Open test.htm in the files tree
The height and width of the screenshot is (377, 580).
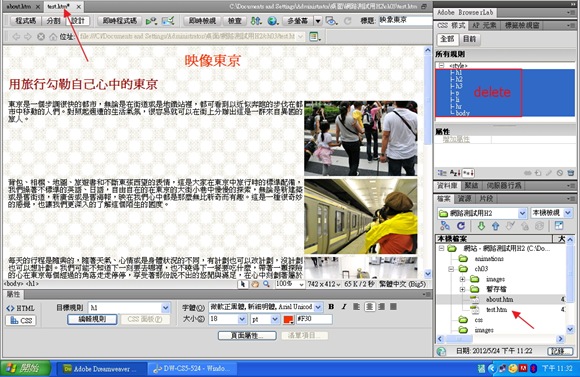coord(496,309)
